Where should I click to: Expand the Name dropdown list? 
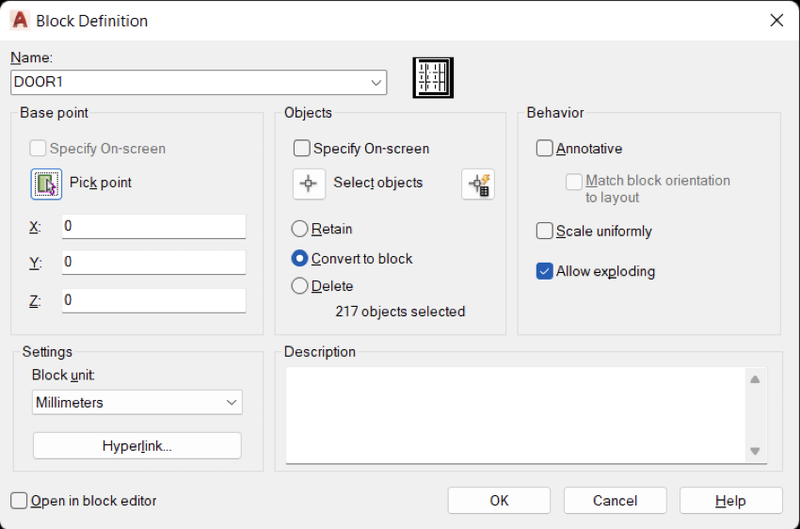[x=376, y=83]
